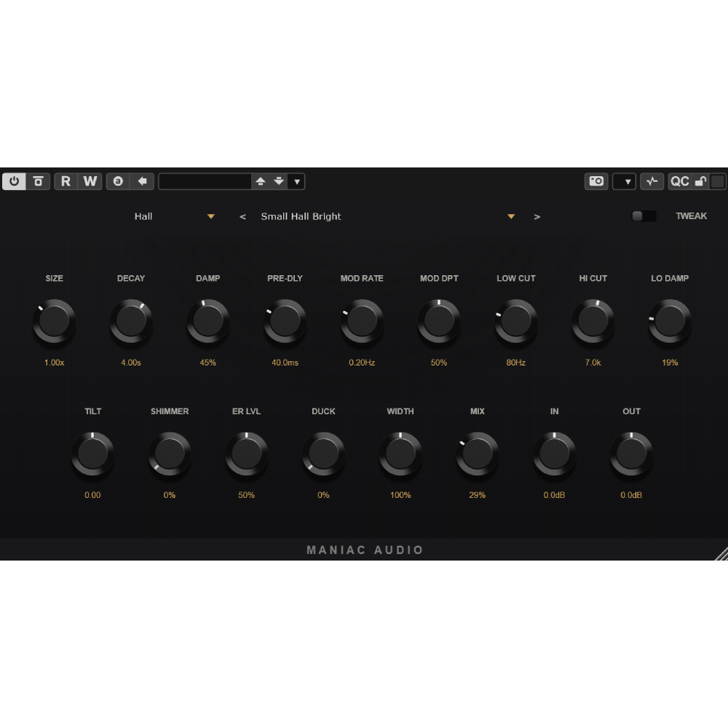The height and width of the screenshot is (728, 728).
Task: Toggle the TWEAK switch
Action: pyautogui.click(x=644, y=216)
